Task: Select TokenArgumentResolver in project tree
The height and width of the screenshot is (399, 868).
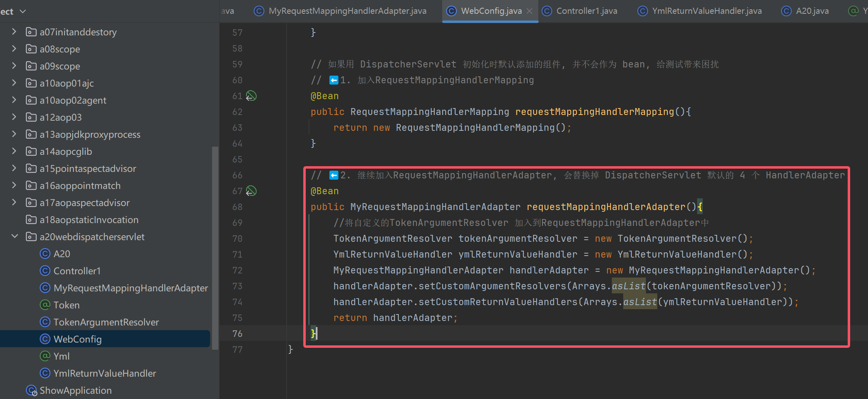Action: pyautogui.click(x=106, y=322)
